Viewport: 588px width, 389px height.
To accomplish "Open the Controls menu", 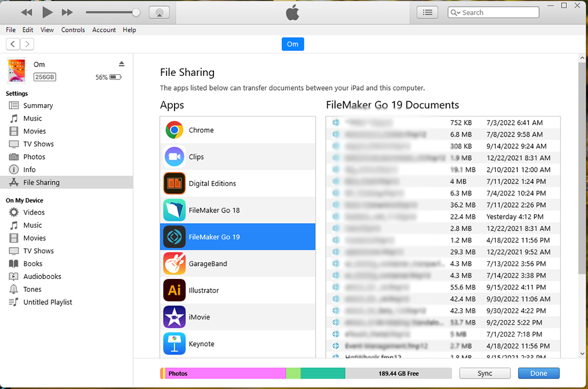I will (x=73, y=29).
